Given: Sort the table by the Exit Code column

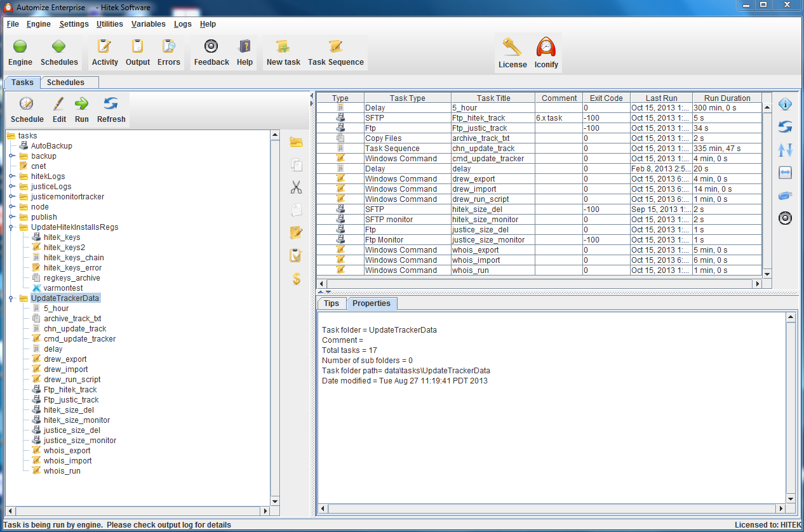Looking at the screenshot, I should 606,98.
